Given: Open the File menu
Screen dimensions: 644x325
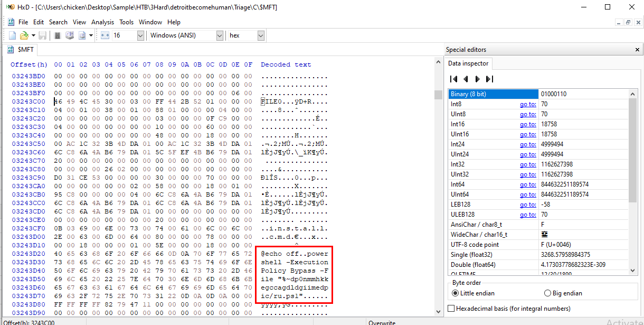Looking at the screenshot, I should pos(23,22).
